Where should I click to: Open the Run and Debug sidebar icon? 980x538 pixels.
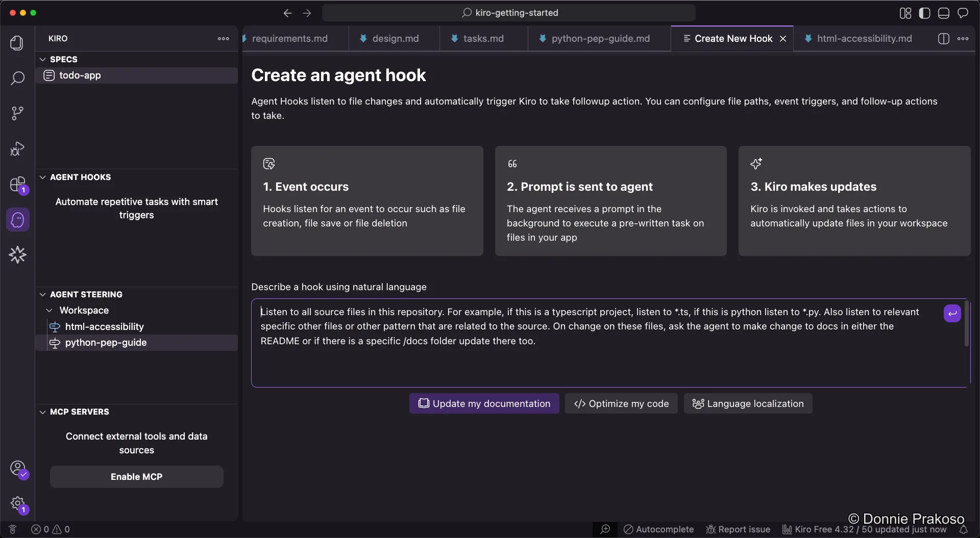(17, 148)
